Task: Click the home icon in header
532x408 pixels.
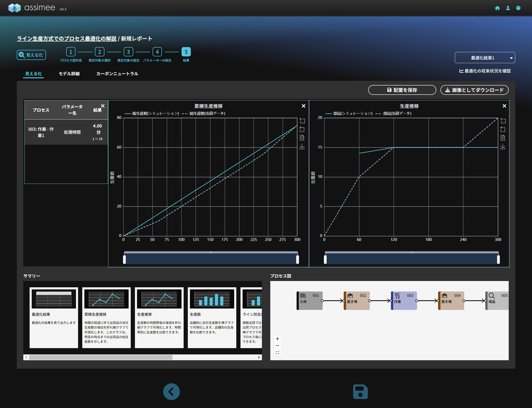Action: 497,8
